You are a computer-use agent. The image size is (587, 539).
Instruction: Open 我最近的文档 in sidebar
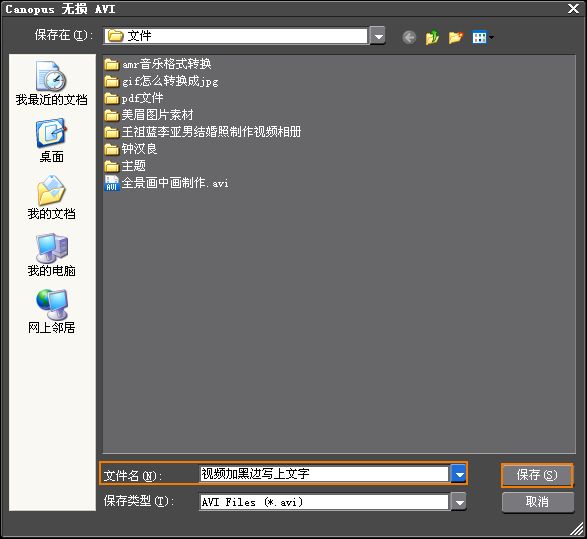[x=52, y=83]
